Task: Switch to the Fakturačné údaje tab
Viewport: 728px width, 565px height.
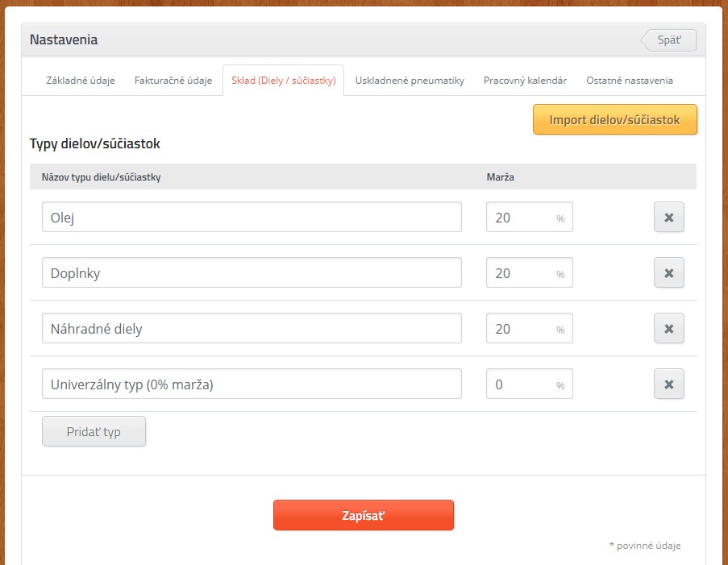Action: pos(173,81)
